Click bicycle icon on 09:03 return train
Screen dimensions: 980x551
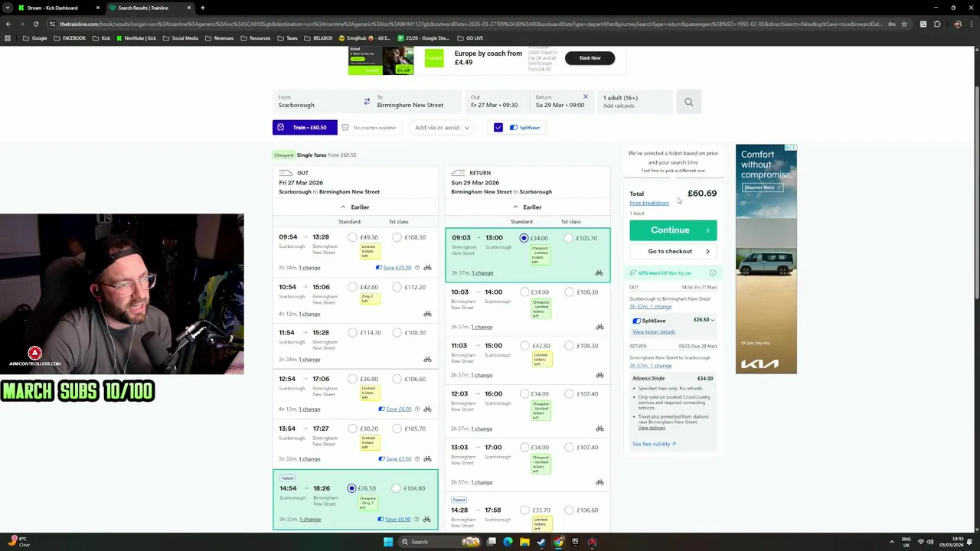[x=599, y=272]
